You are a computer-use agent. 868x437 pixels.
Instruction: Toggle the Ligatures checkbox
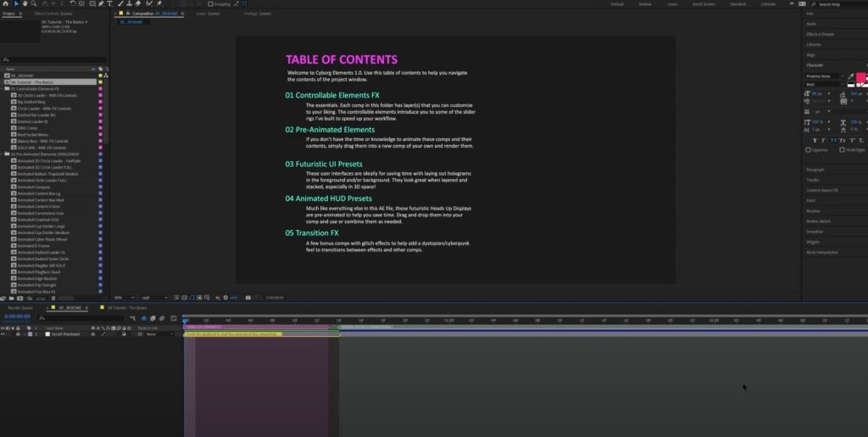(808, 149)
